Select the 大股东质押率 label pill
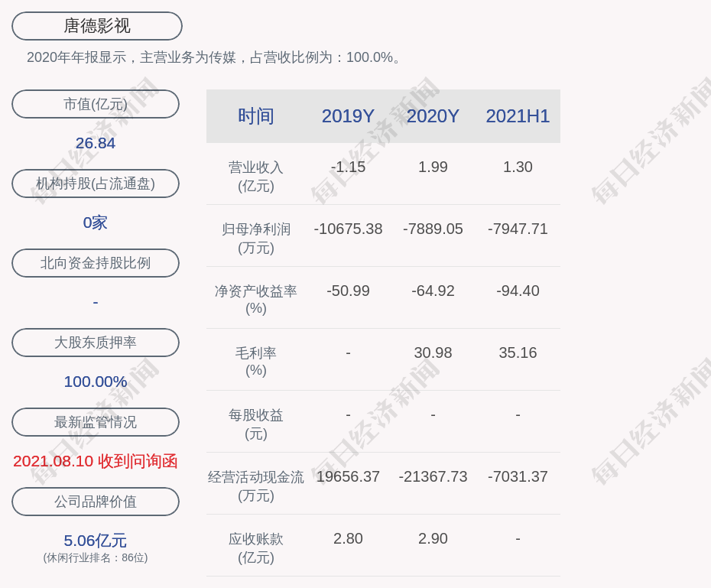Viewport: 711px width, 588px height. pyautogui.click(x=96, y=343)
